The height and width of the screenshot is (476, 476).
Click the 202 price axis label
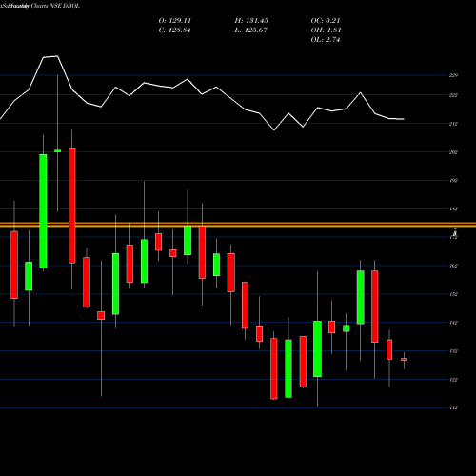[x=453, y=152]
